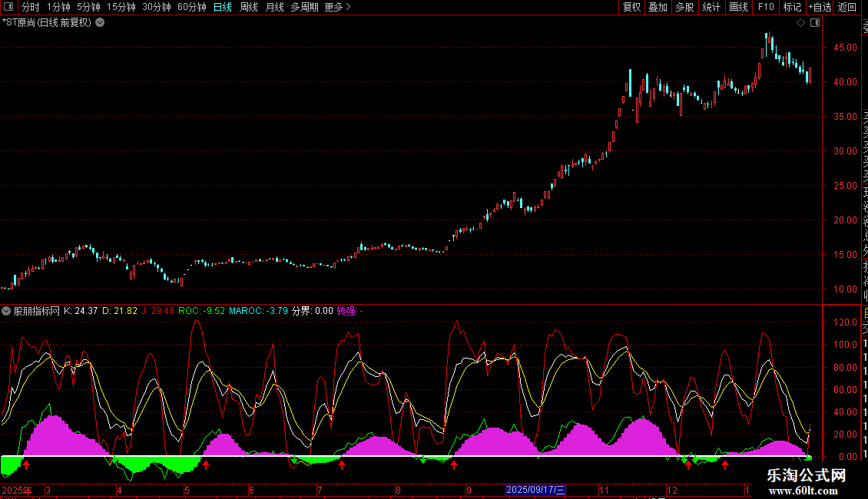868x499 pixels.
Task: Select the 60分钟 period tab
Action: (x=192, y=7)
